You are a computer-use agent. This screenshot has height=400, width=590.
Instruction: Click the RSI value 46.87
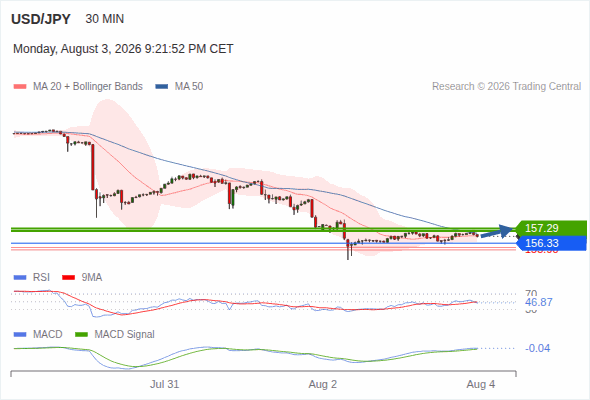pos(539,302)
